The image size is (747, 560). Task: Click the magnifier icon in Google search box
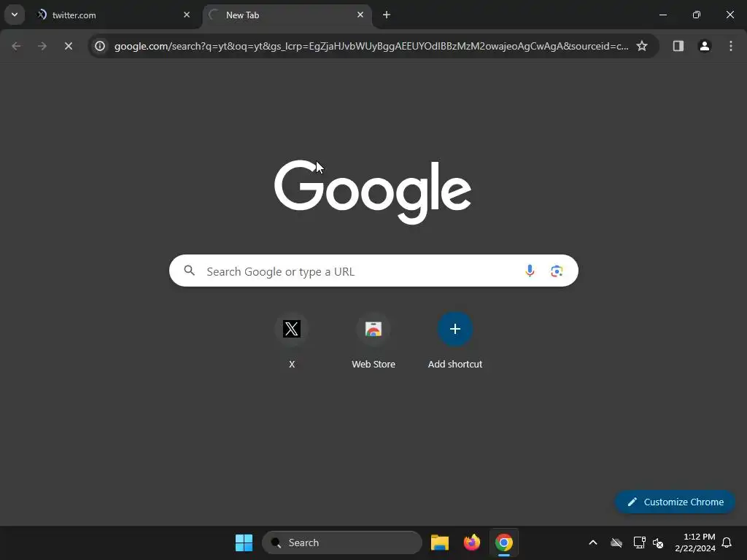(189, 271)
